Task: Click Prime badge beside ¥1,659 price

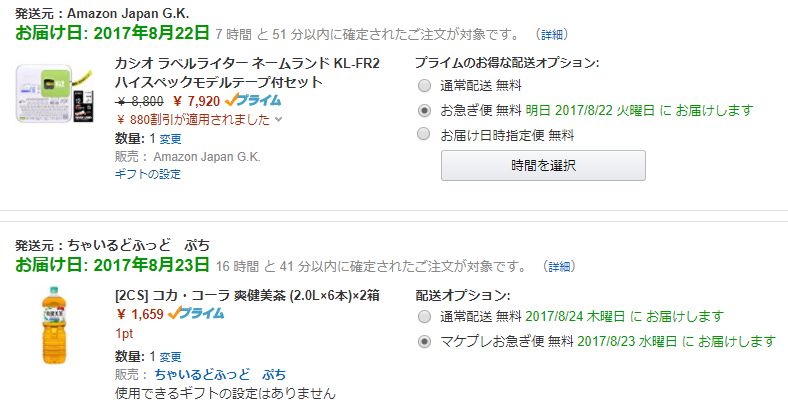Action: [196, 313]
